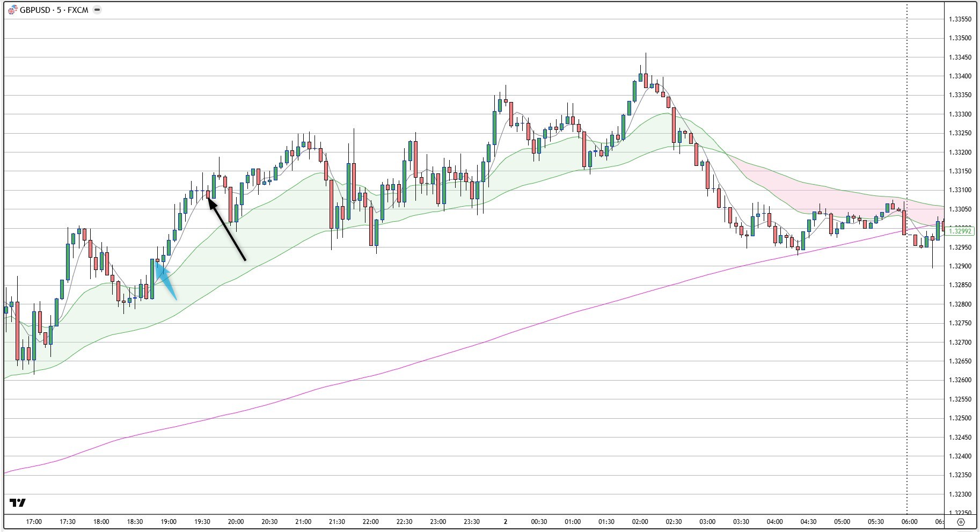The width and height of the screenshot is (980, 532).
Task: Hide the chart legend via the collapse control
Action: pyautogui.click(x=97, y=9)
